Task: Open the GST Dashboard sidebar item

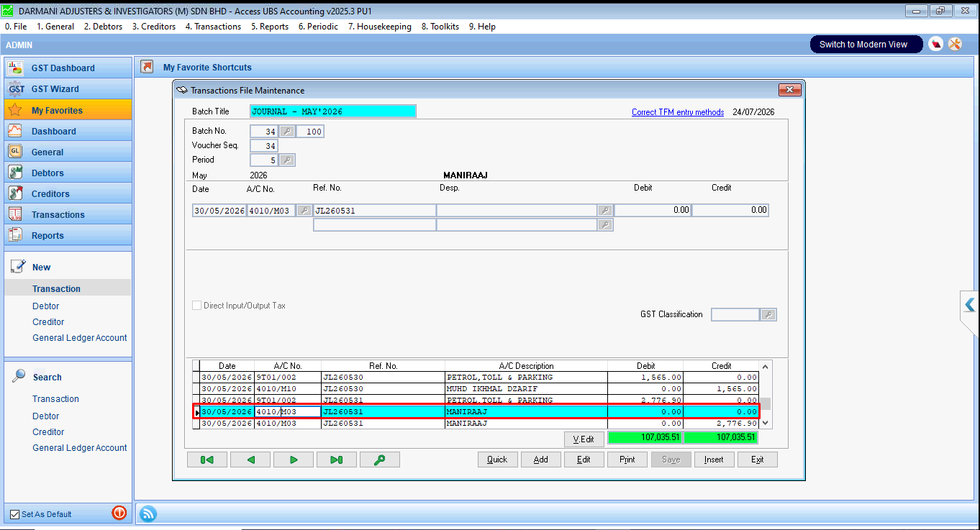Action: [68, 68]
